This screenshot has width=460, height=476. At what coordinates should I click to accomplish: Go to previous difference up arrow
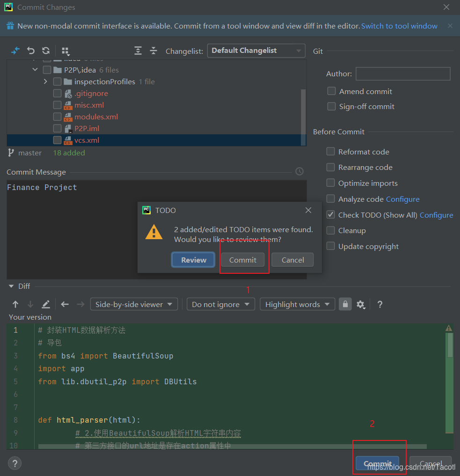[15, 304]
